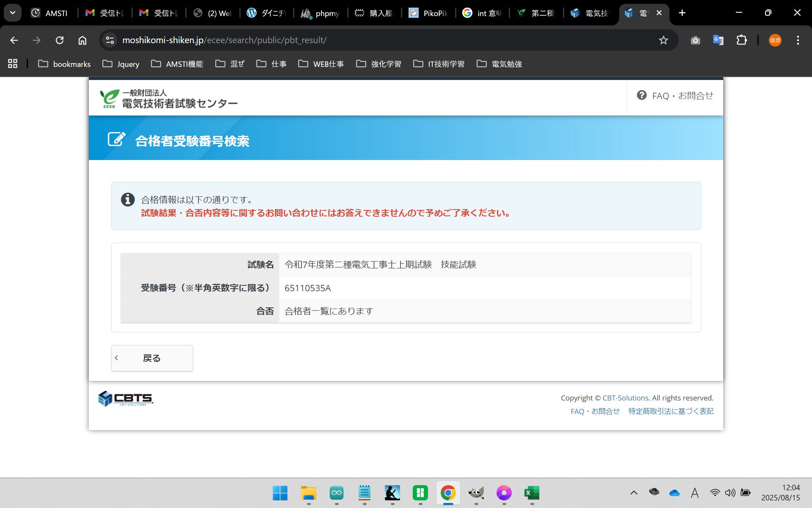Click the home page icon
The width and height of the screenshot is (812, 508).
(82, 40)
